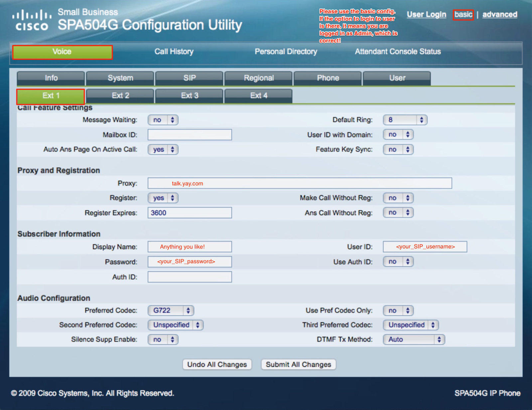
Task: Click the Mailbox ID input field
Action: [190, 135]
